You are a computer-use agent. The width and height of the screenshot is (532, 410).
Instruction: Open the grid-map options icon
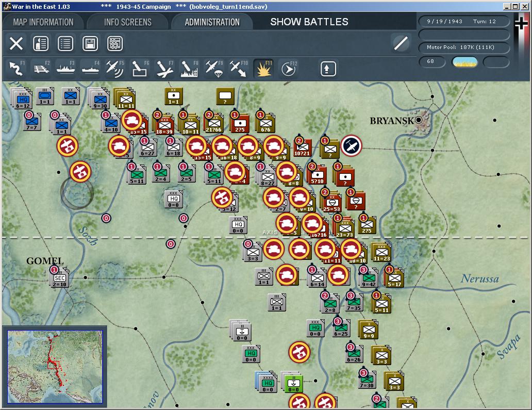[x=115, y=44]
